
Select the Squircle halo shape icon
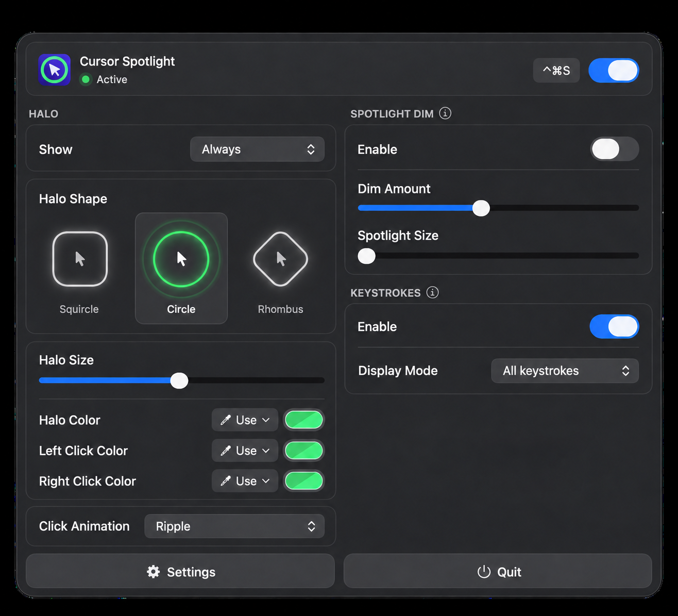[x=80, y=259]
